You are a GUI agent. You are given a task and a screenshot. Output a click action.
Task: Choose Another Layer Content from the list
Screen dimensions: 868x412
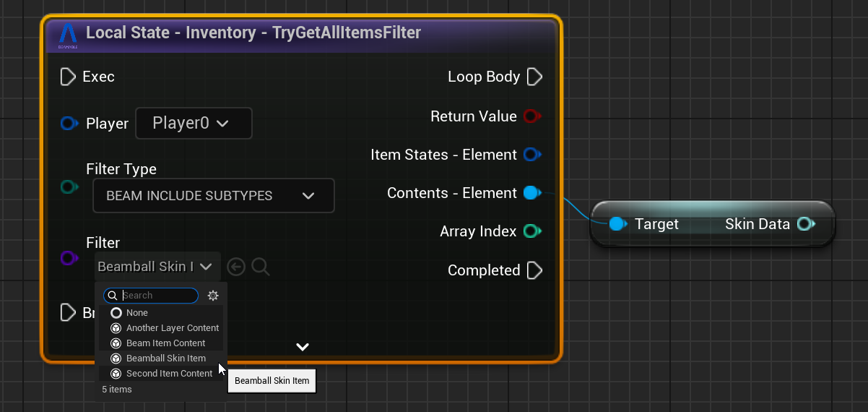172,328
